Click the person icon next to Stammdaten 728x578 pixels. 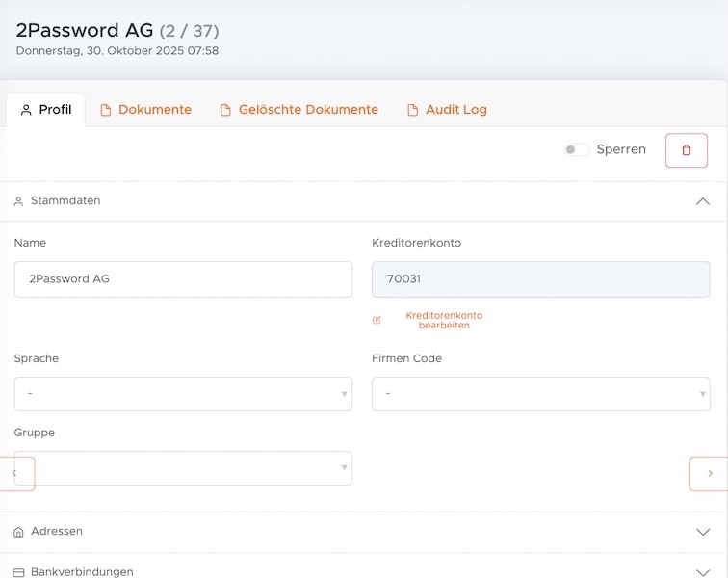[19, 201]
